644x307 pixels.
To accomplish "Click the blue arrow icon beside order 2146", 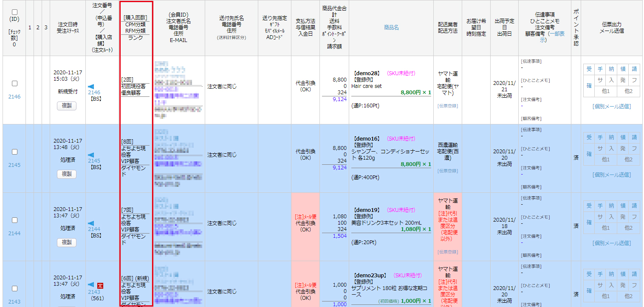I will pos(91,86).
